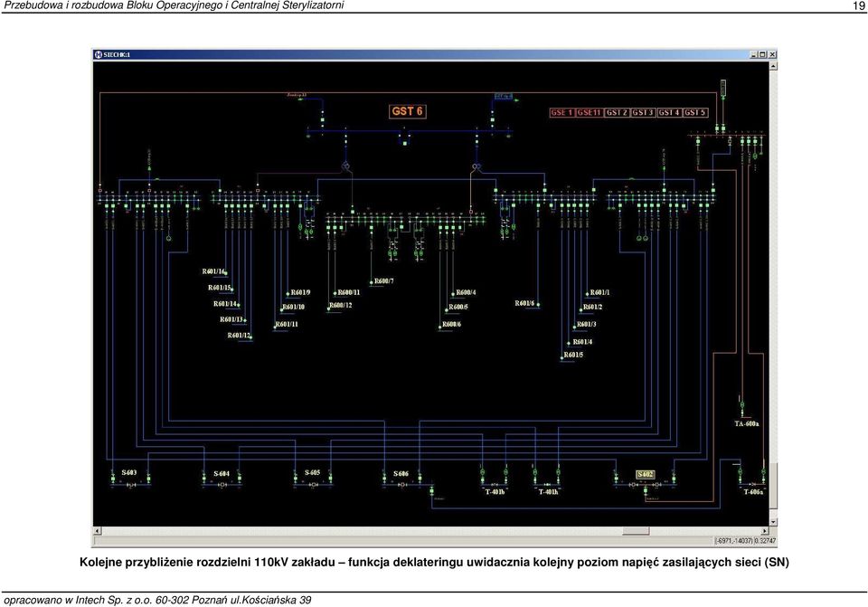The image size is (868, 607).
Task: Select the TA-600a label
Action: 747,423
